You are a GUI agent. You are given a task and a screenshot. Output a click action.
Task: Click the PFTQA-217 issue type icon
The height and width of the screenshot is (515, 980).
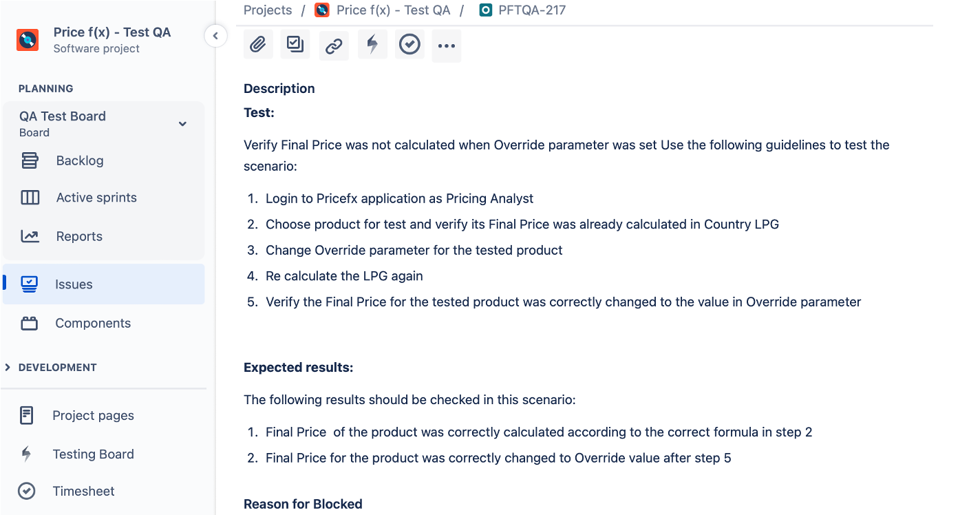pyautogui.click(x=486, y=10)
